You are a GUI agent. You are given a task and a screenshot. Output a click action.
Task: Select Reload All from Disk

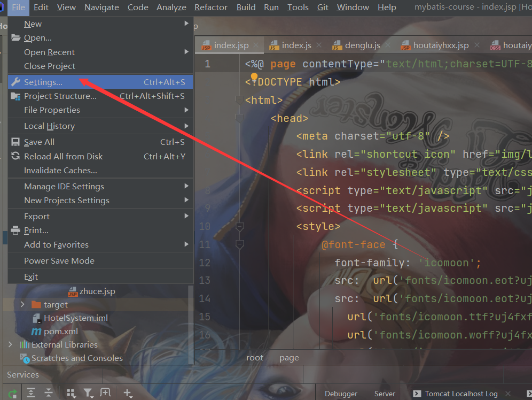[100, 156]
